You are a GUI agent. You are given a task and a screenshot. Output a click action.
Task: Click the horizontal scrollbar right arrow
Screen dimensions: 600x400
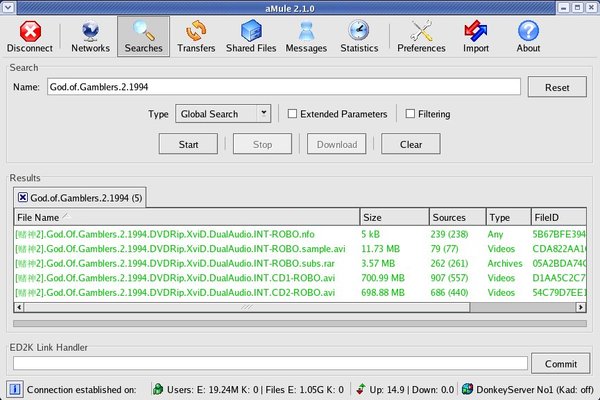pyautogui.click(x=581, y=307)
